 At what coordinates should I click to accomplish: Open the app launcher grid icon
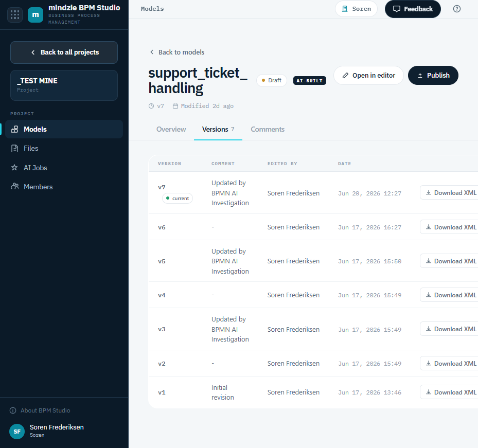(14, 14)
